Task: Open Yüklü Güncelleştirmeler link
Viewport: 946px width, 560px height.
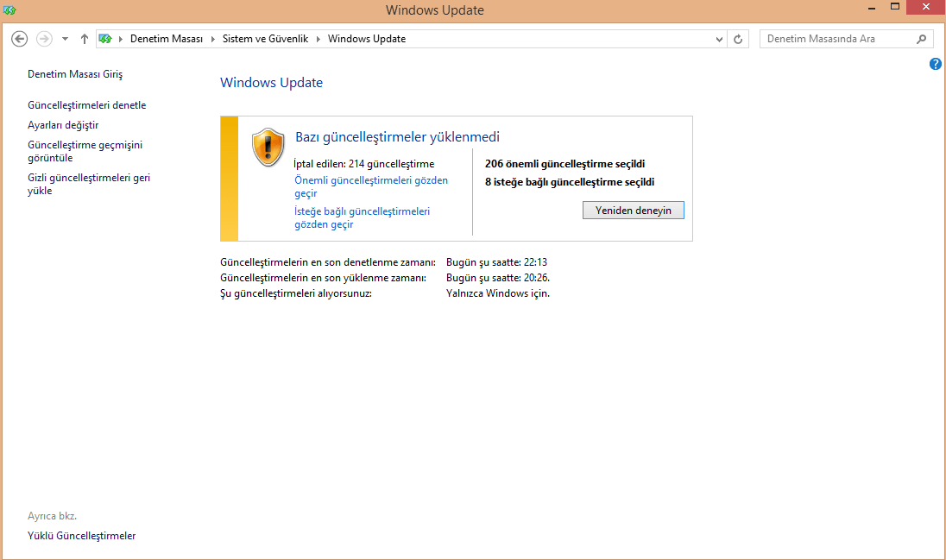Action: 81,536
